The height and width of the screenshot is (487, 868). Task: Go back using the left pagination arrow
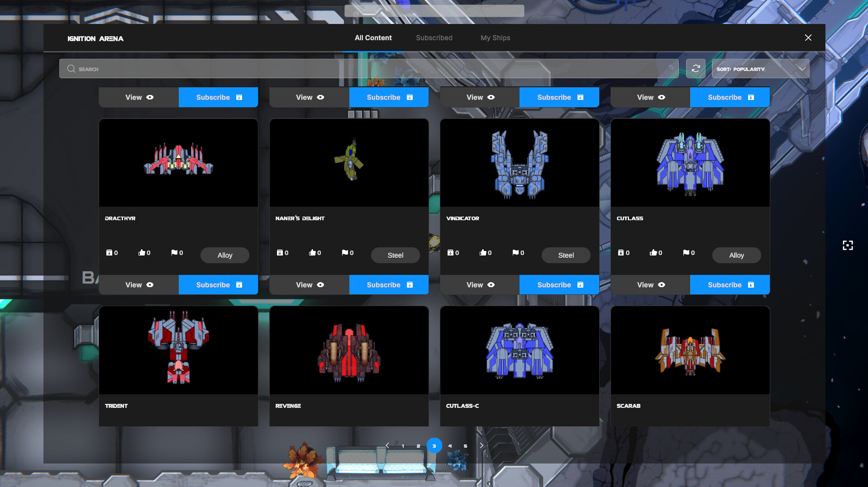387,445
